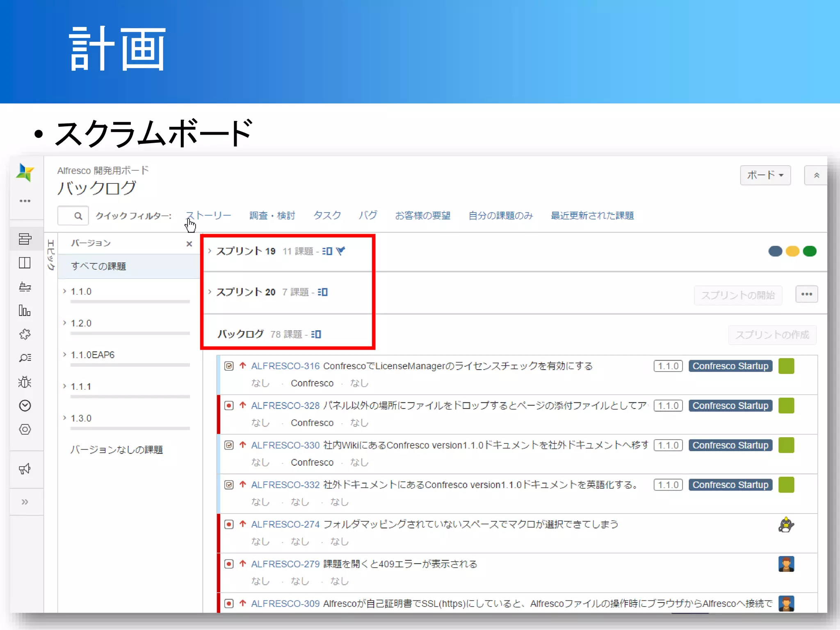Open issue ALFRESCO-316 link
Viewport: 840px width, 630px height.
click(x=285, y=366)
